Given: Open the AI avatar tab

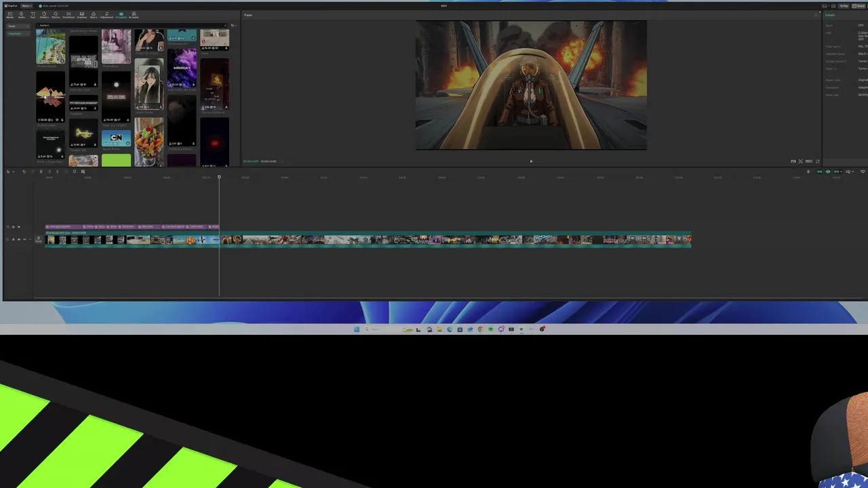Looking at the screenshot, I should pos(134,15).
